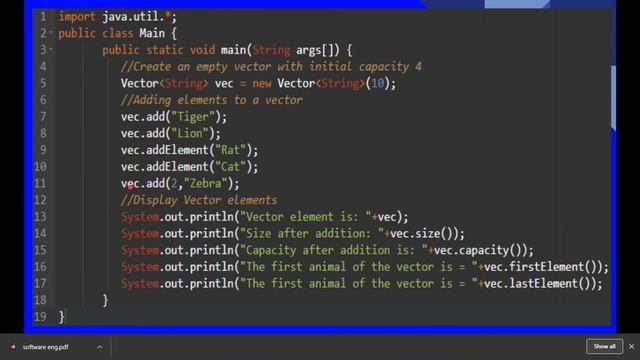Open the software eng.pdf download menu chevron
The height and width of the screenshot is (360, 640).
tap(100, 347)
